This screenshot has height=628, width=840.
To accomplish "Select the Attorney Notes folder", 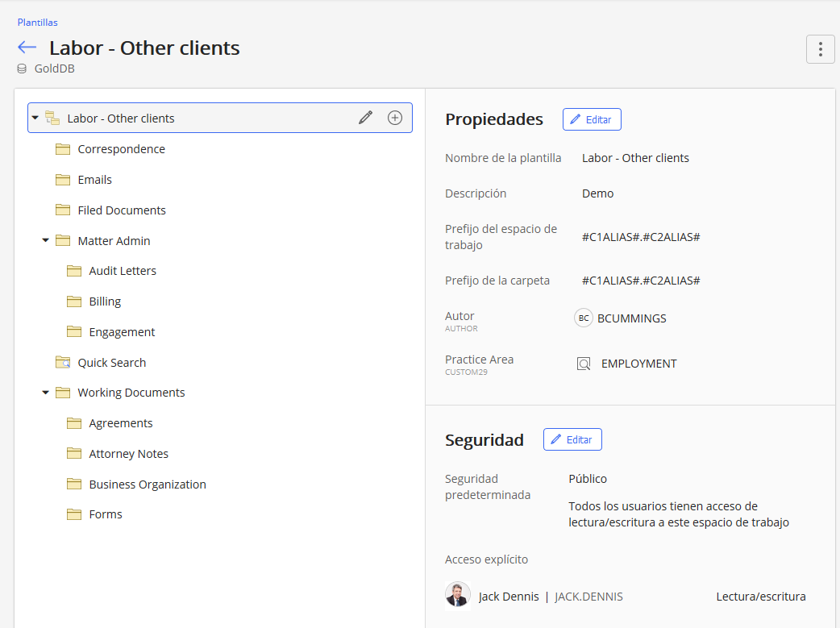I will [x=128, y=454].
